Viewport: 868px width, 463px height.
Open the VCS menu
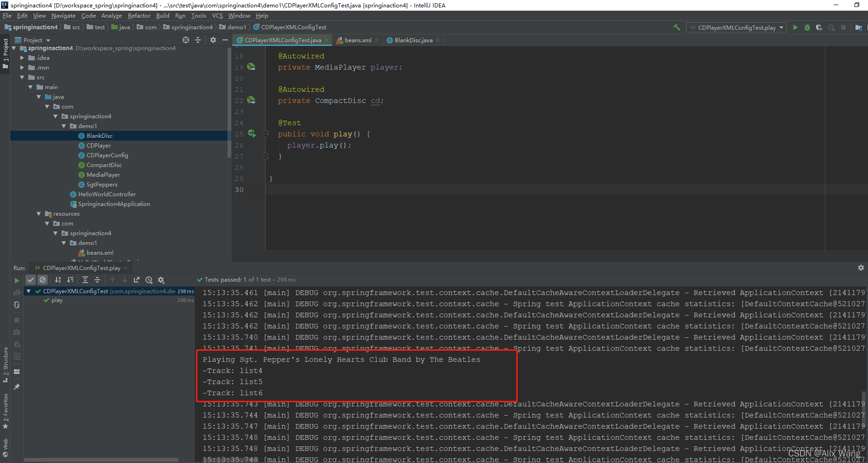[217, 16]
